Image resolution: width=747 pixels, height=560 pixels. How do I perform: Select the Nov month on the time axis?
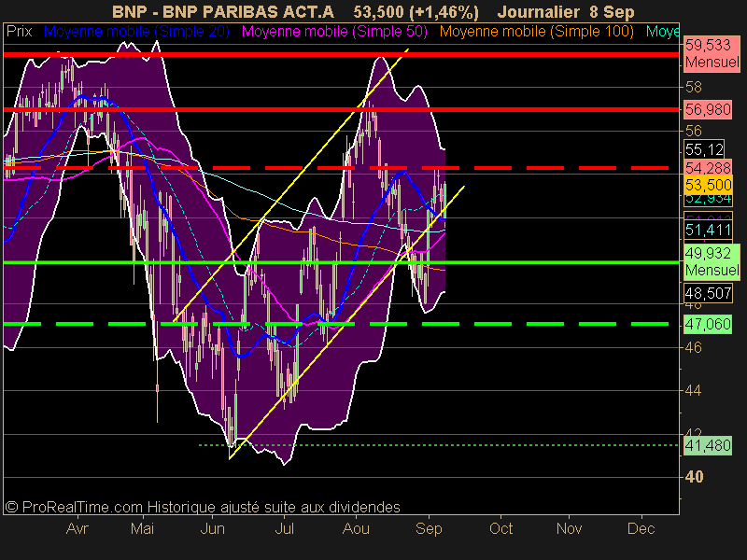570,528
